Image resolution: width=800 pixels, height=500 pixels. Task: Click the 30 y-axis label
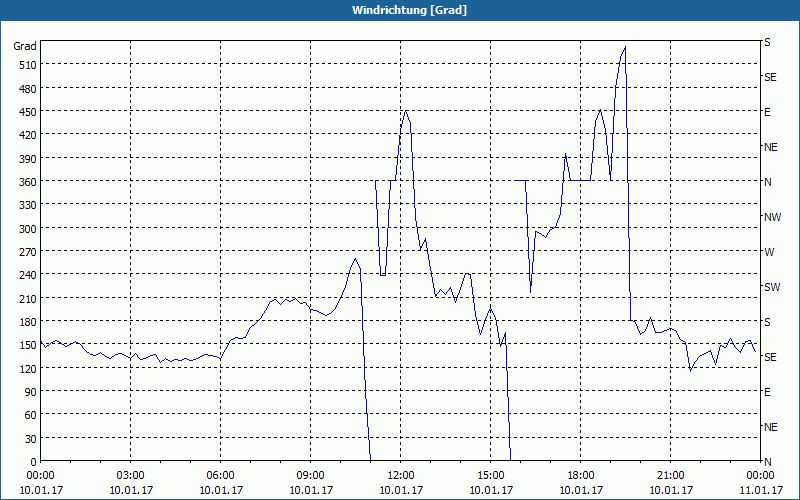click(x=31, y=439)
